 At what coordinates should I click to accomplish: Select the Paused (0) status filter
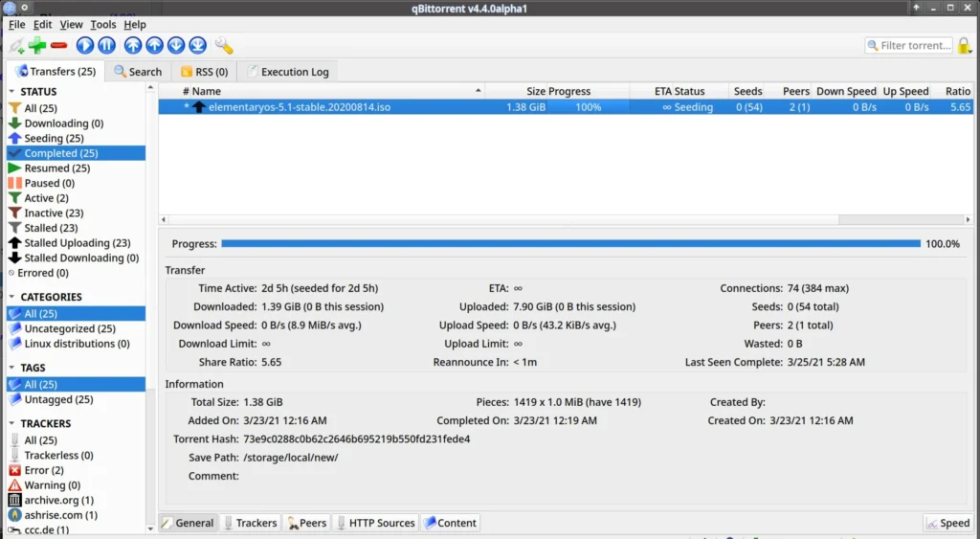(x=76, y=183)
